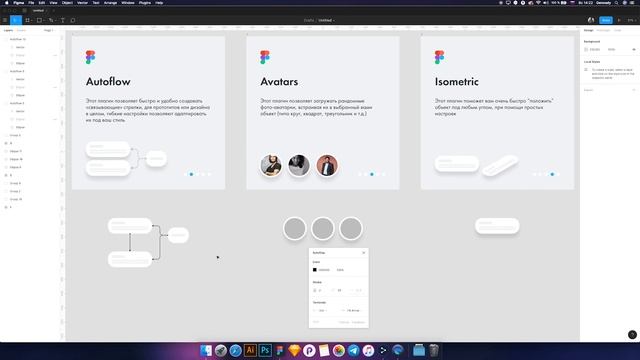Select the middle gray circle on canvas
Screen dimensions: 640x360
(x=322, y=228)
